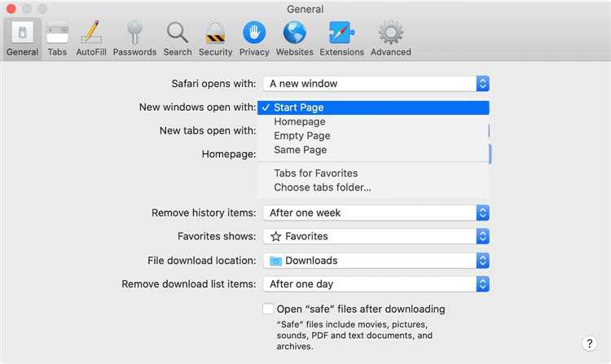Viewport: 611px width, 364px height.
Task: Open the Remove download list items dropdown
Action: click(x=376, y=284)
